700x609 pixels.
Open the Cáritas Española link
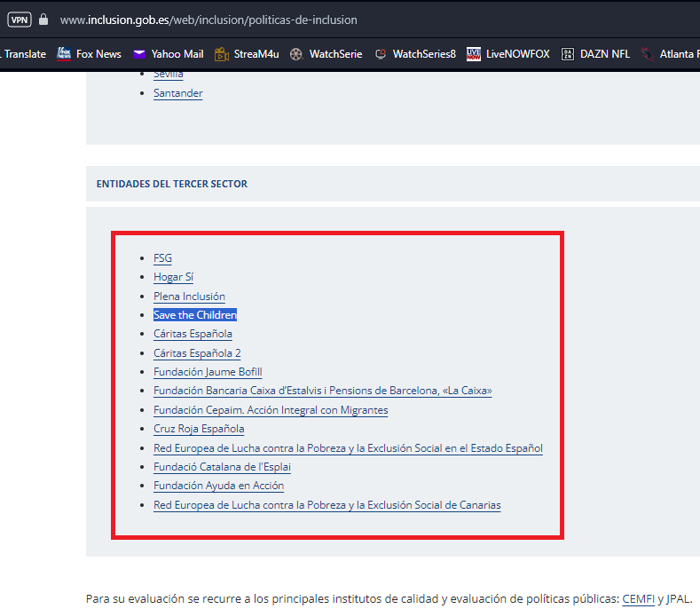coord(193,334)
